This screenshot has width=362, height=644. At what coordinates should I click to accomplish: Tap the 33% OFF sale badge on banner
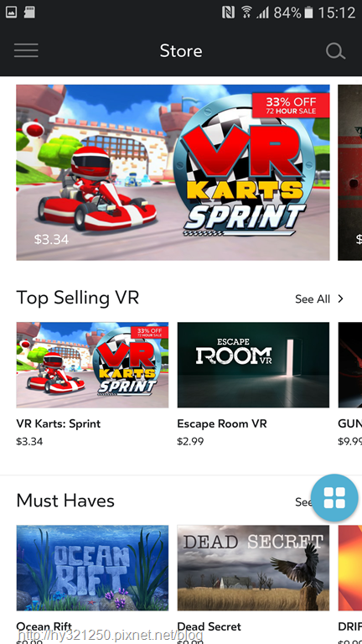pyautogui.click(x=291, y=105)
